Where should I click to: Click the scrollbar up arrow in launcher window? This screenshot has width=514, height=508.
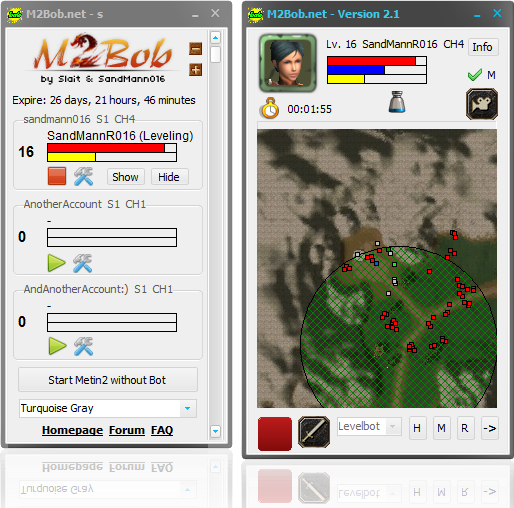215,38
